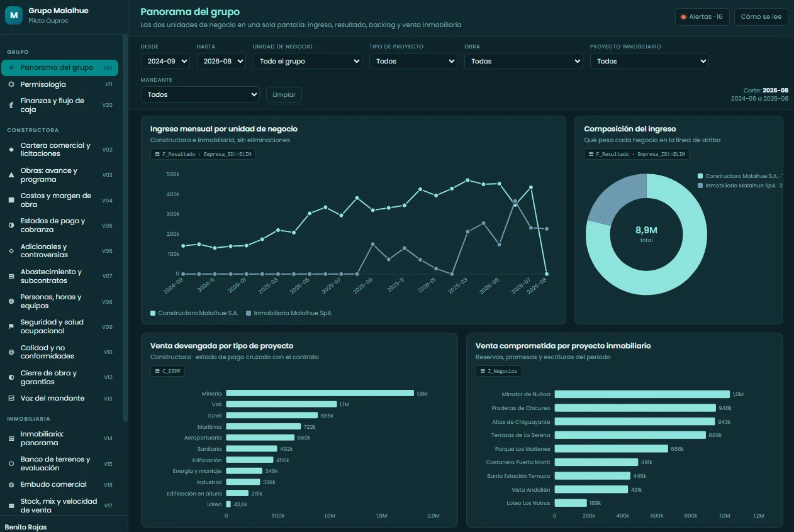This screenshot has width=794, height=532.
Task: Click the Grupo Malalhue M logo
Action: click(14, 15)
